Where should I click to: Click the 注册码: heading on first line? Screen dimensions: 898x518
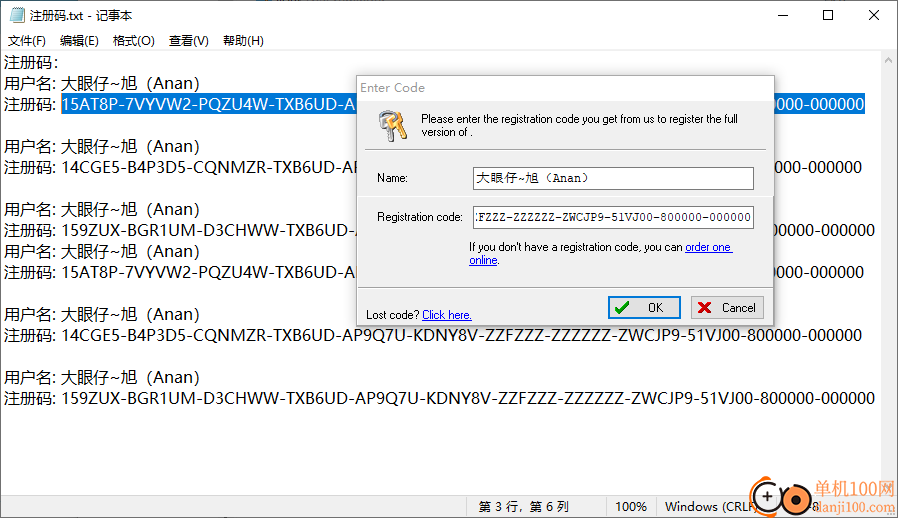click(31, 62)
